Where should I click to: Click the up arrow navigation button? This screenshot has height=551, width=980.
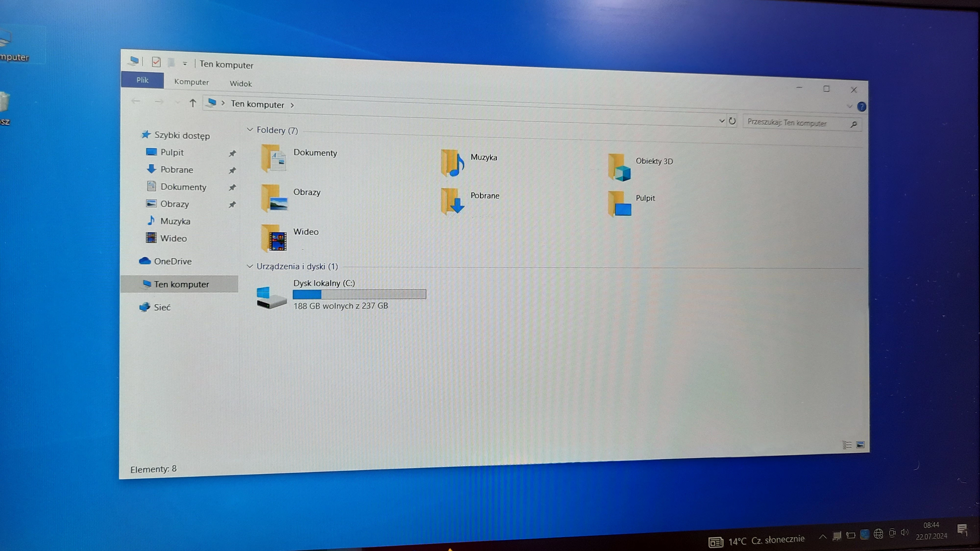193,103
